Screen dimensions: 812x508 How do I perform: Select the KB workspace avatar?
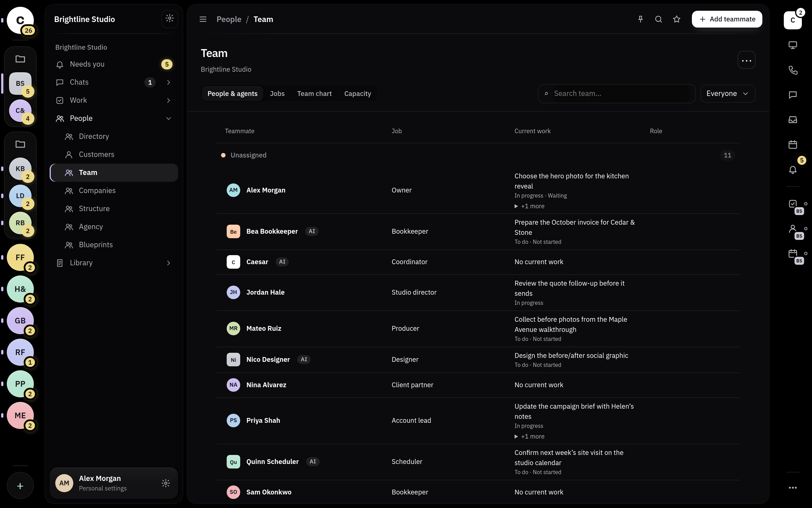click(x=20, y=169)
